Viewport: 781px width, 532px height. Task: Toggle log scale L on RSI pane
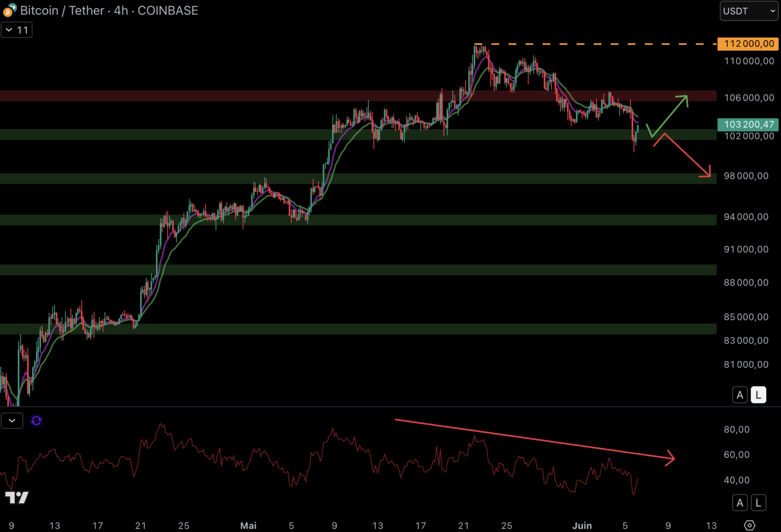pos(758,503)
